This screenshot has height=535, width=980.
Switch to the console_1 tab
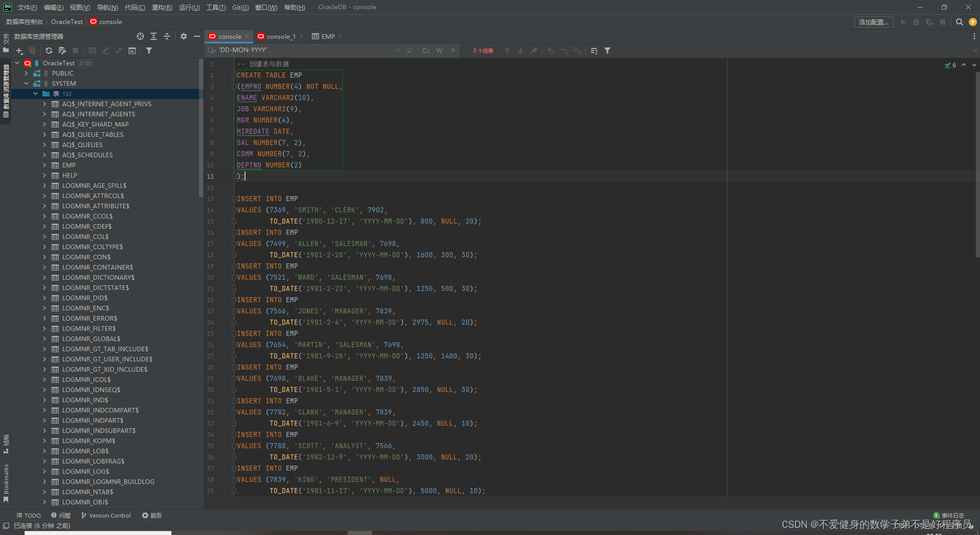[281, 36]
